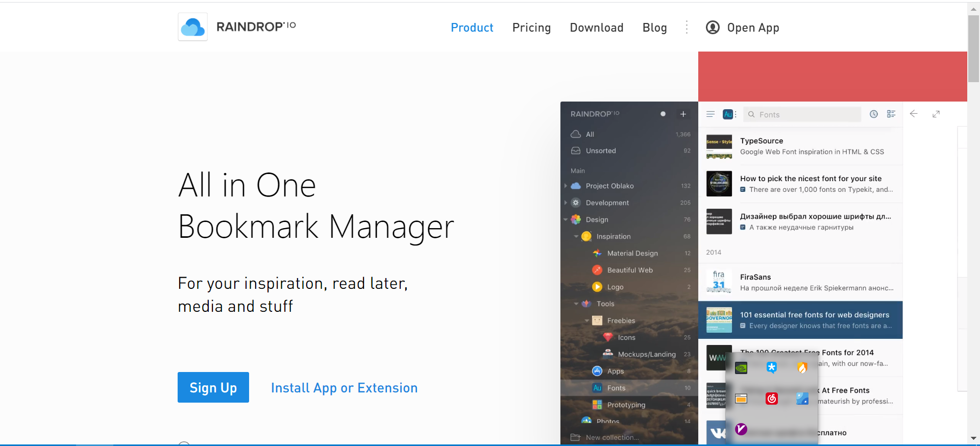Viewport: 980px width, 446px height.
Task: Click the orange window tray icon
Action: (741, 399)
